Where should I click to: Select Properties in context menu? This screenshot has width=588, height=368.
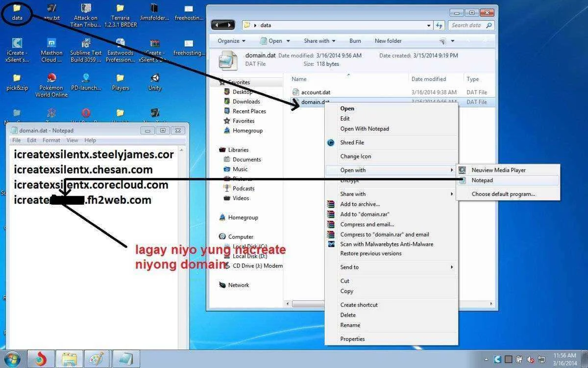(x=392, y=339)
